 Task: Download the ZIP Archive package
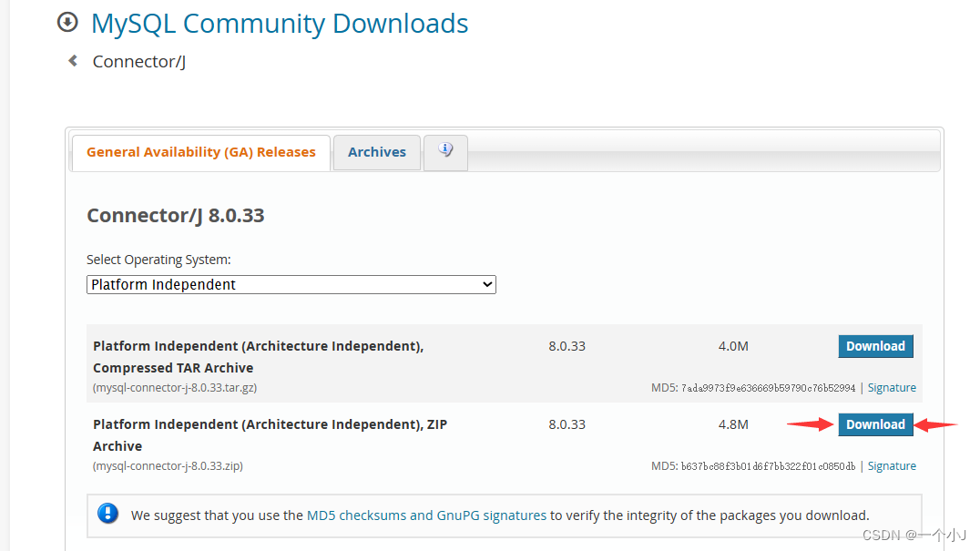875,424
